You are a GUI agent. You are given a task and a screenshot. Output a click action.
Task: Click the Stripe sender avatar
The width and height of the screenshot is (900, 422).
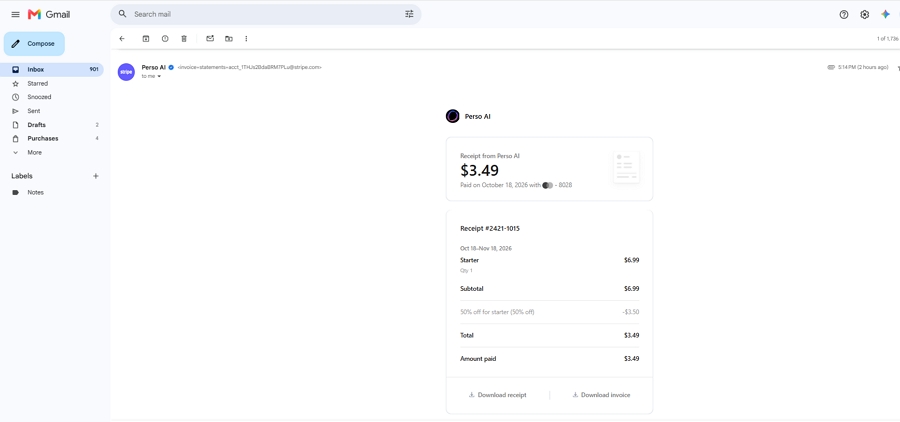[126, 72]
